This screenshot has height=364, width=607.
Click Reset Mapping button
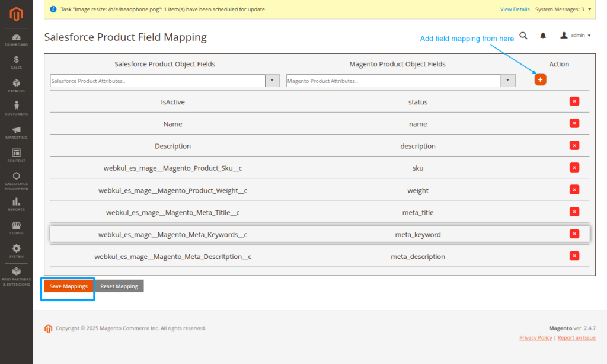coord(119,286)
